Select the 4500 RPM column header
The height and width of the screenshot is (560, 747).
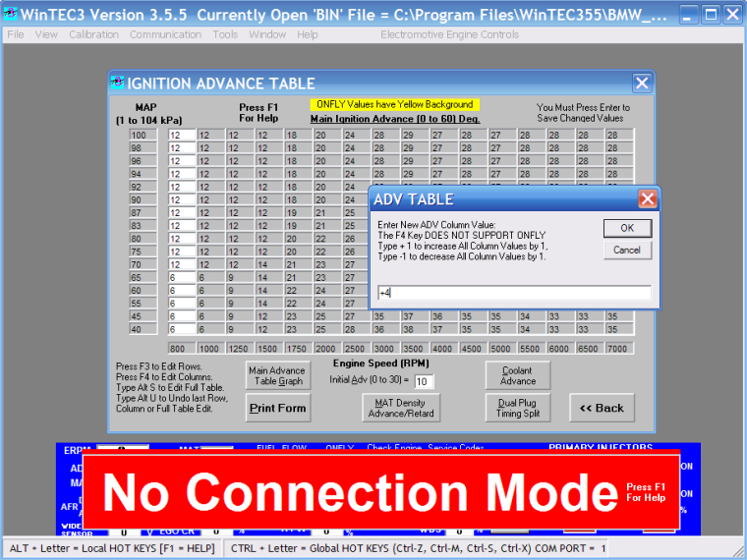(473, 349)
